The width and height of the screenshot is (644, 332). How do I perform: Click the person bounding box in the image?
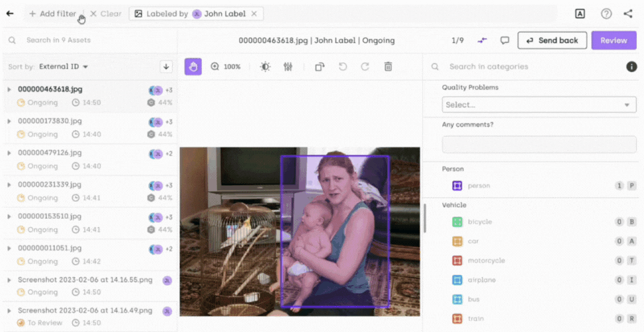[335, 231]
